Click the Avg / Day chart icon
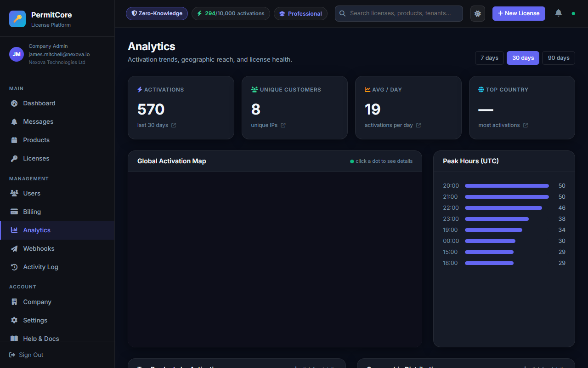This screenshot has width=588, height=368. tap(367, 90)
